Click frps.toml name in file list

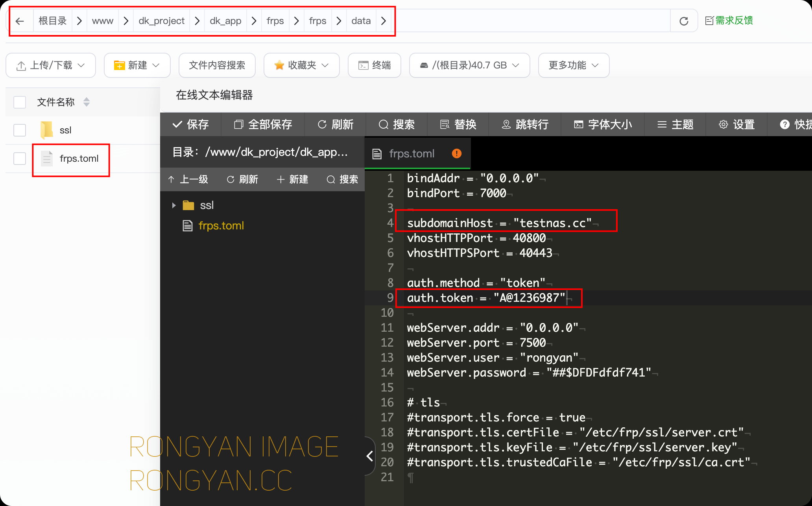(79, 159)
